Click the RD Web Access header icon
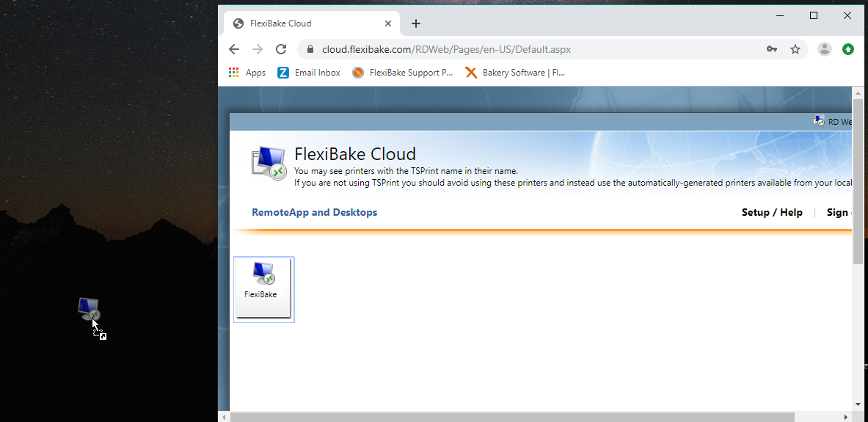Viewport: 868px width, 422px height. (820, 121)
